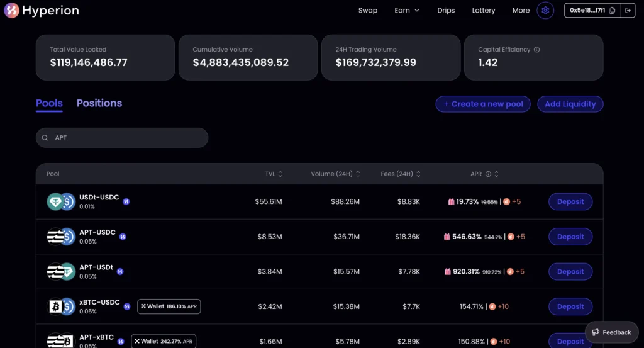The image size is (644, 348).
Task: Sort pools by Volume (24H)
Action: click(x=358, y=174)
